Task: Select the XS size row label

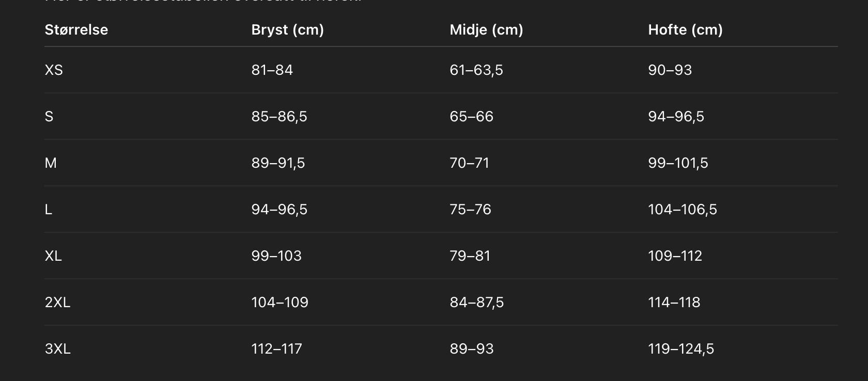Action: click(x=54, y=70)
